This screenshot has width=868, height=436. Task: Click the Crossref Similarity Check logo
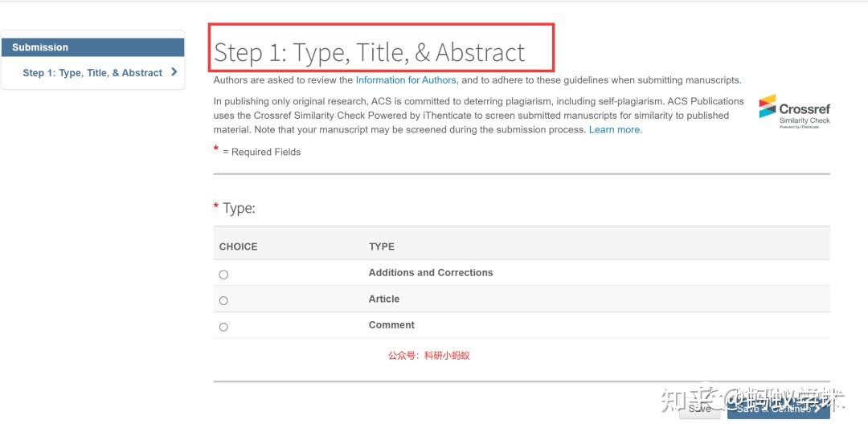point(794,111)
